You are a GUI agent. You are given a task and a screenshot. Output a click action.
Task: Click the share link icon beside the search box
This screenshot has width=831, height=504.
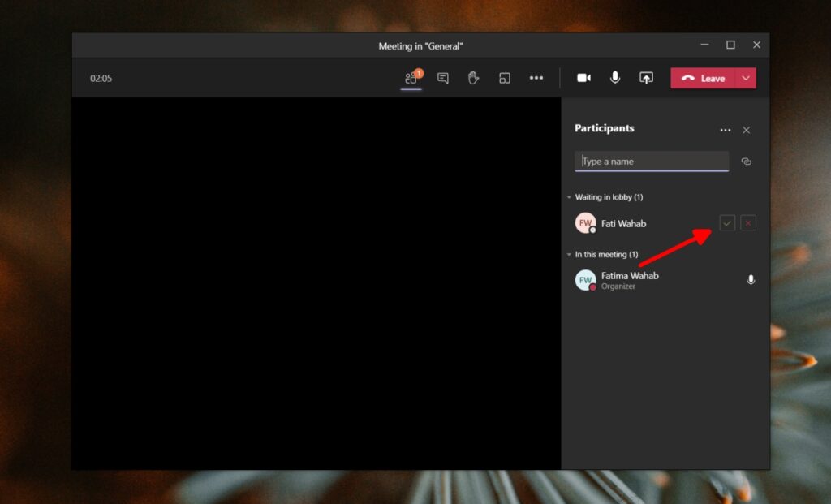coord(747,162)
